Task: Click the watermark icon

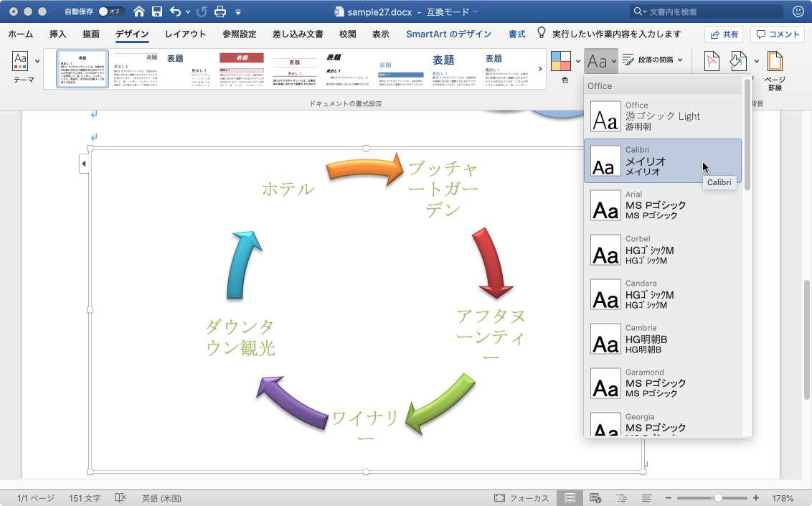Action: click(712, 61)
